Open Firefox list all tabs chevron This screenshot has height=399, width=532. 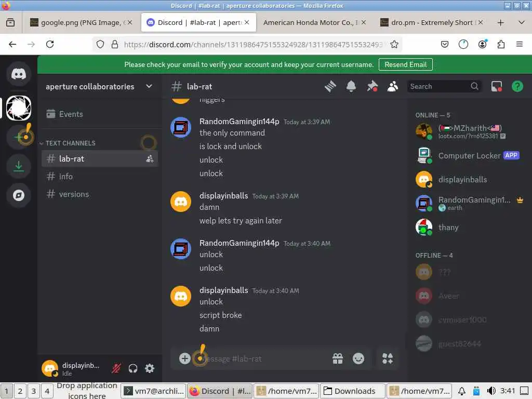(522, 22)
